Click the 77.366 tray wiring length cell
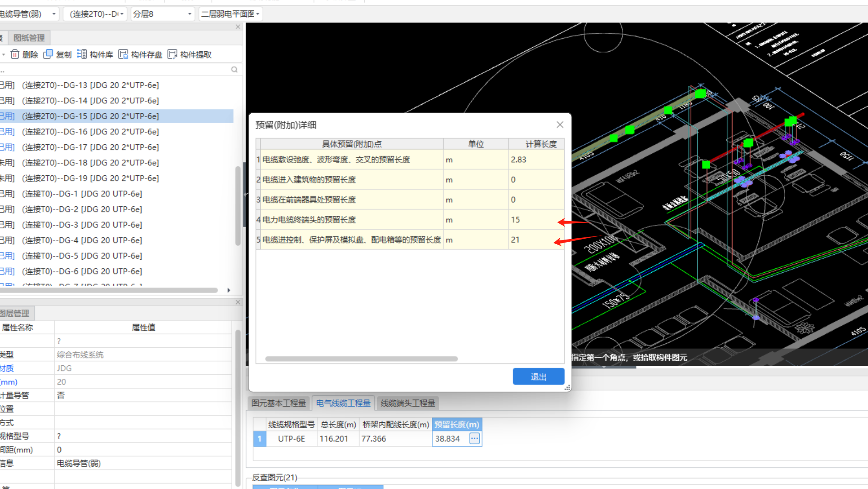 point(396,439)
